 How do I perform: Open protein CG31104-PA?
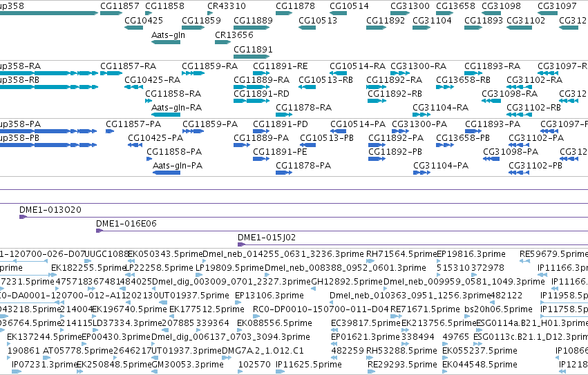tap(441, 166)
